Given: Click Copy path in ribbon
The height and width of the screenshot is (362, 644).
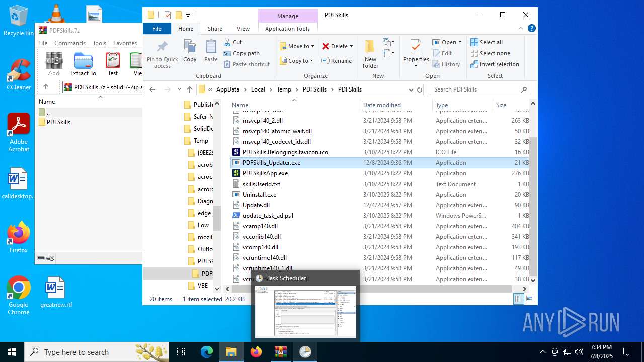Looking at the screenshot, I should [242, 53].
